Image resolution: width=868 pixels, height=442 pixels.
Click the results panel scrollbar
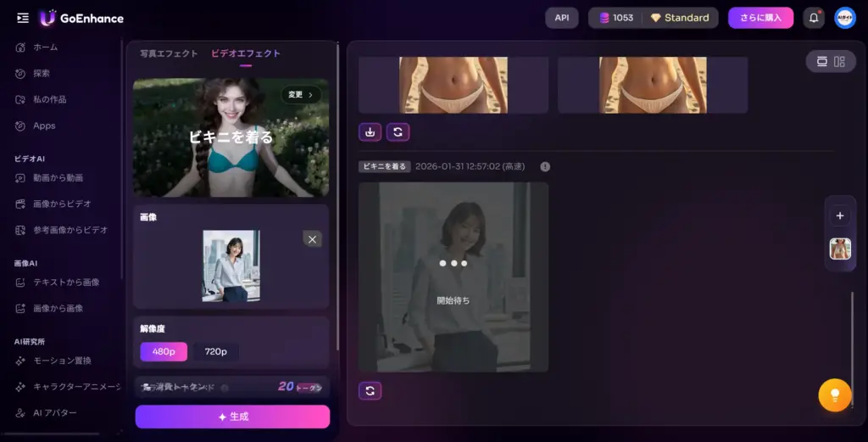(853, 349)
